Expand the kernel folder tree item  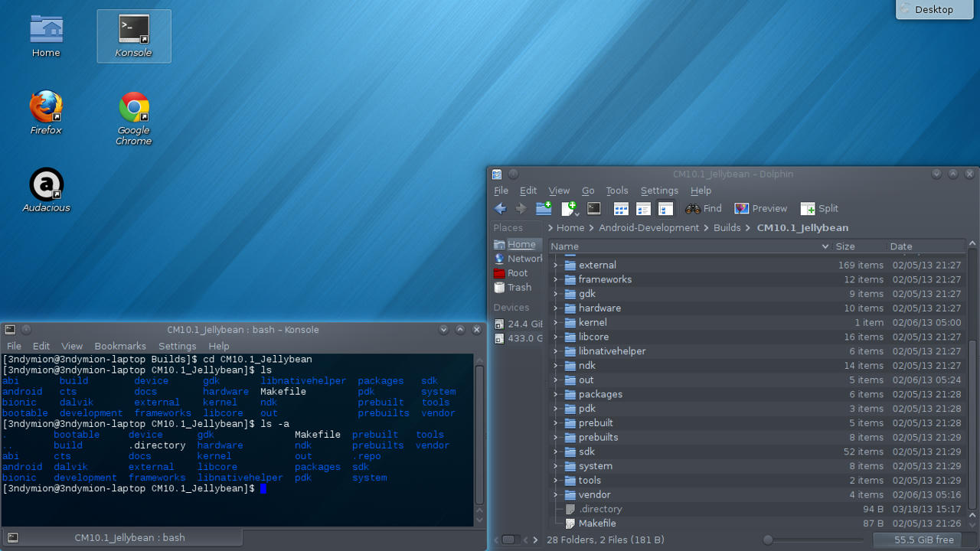[555, 322]
